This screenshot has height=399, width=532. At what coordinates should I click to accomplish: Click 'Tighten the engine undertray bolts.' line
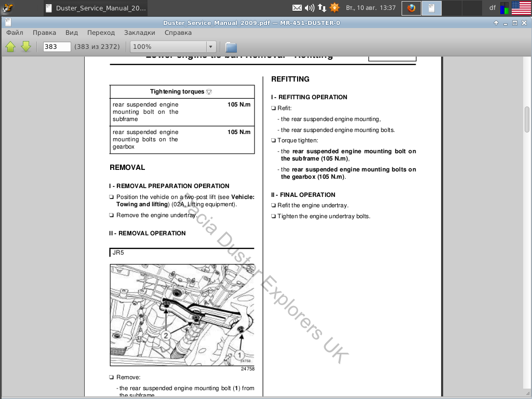click(x=324, y=216)
